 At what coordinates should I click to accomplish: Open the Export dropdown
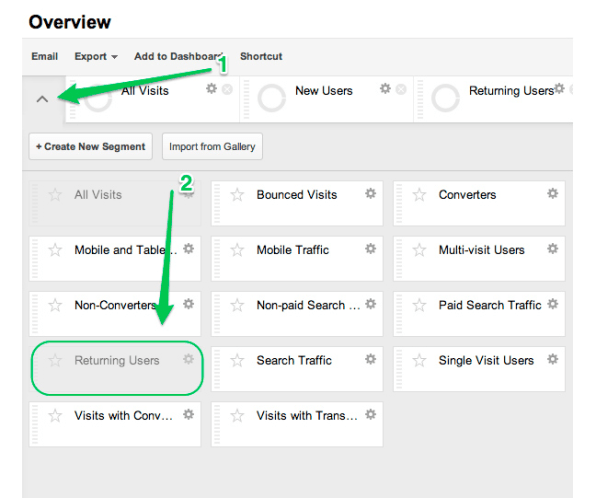pos(96,57)
